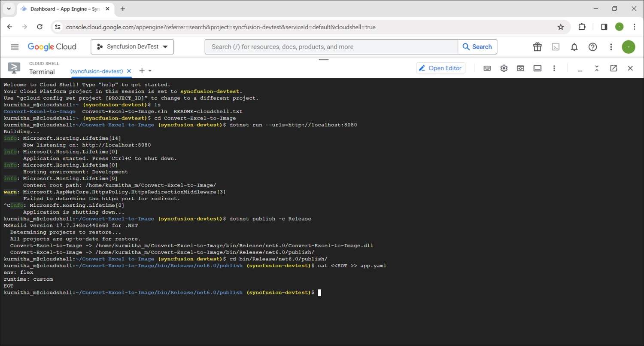Open the green account avatar

coord(629,47)
